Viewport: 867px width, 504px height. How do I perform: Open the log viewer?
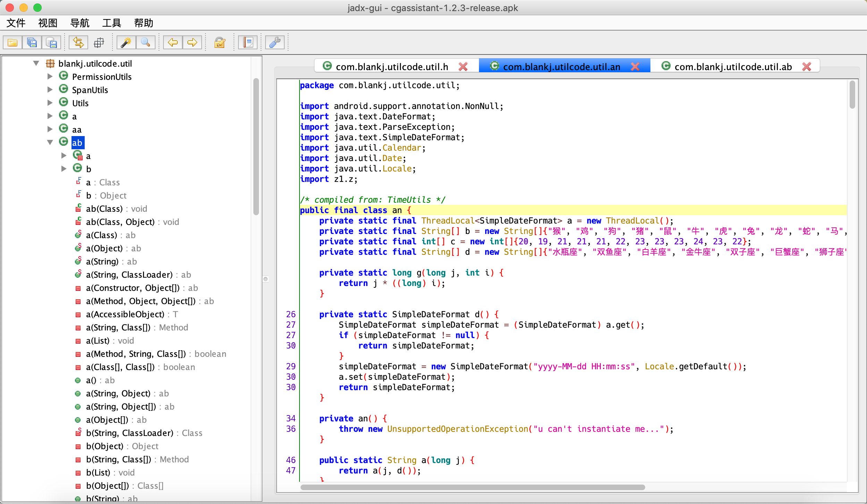pos(248,42)
